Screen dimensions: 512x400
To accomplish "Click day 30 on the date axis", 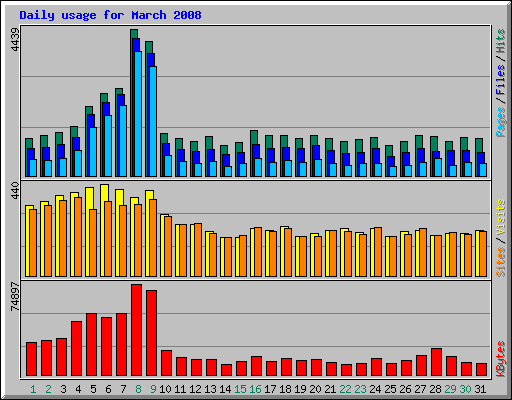I will tap(465, 389).
